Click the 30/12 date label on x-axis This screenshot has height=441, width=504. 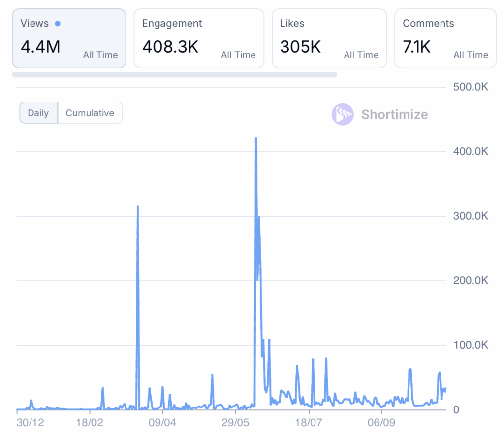tap(30, 423)
